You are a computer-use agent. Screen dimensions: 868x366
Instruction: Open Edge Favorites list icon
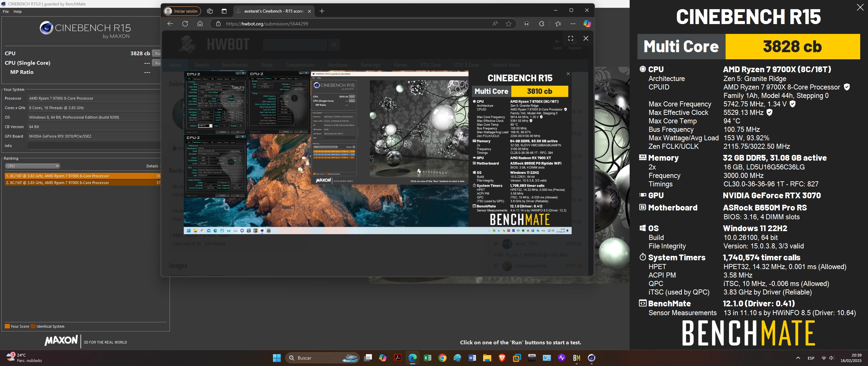[558, 24]
